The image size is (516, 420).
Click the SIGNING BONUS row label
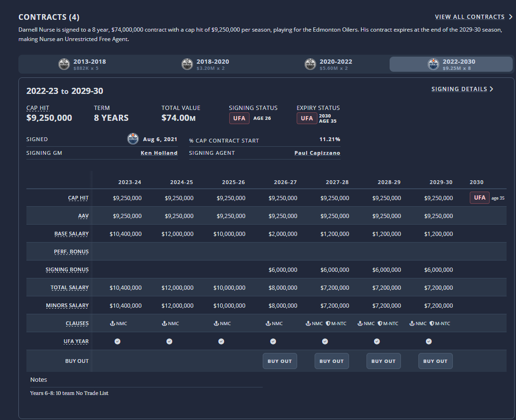(x=67, y=269)
